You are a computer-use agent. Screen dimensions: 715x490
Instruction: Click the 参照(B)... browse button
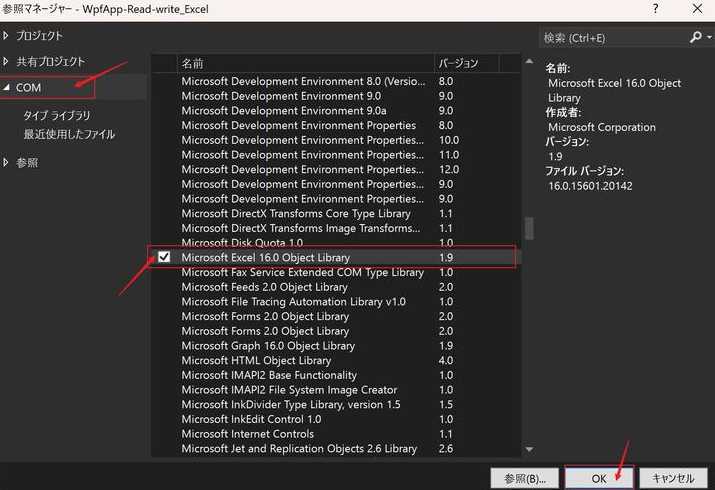coord(524,478)
